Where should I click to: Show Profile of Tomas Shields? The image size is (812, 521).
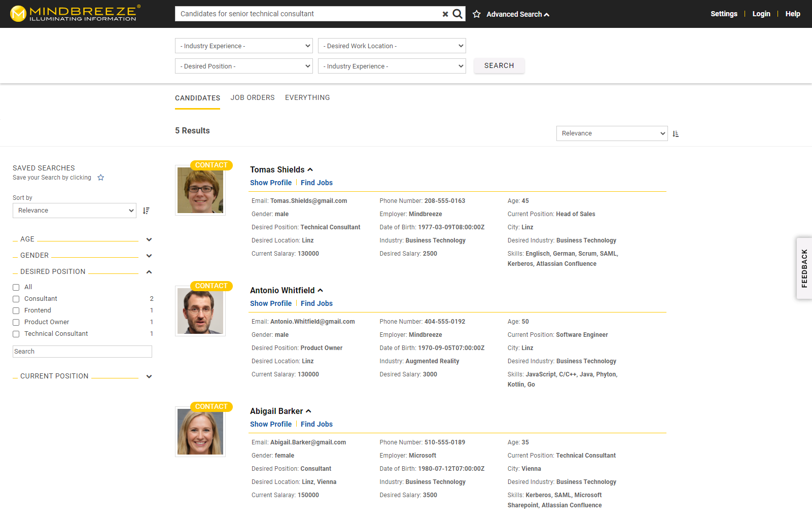coord(271,183)
